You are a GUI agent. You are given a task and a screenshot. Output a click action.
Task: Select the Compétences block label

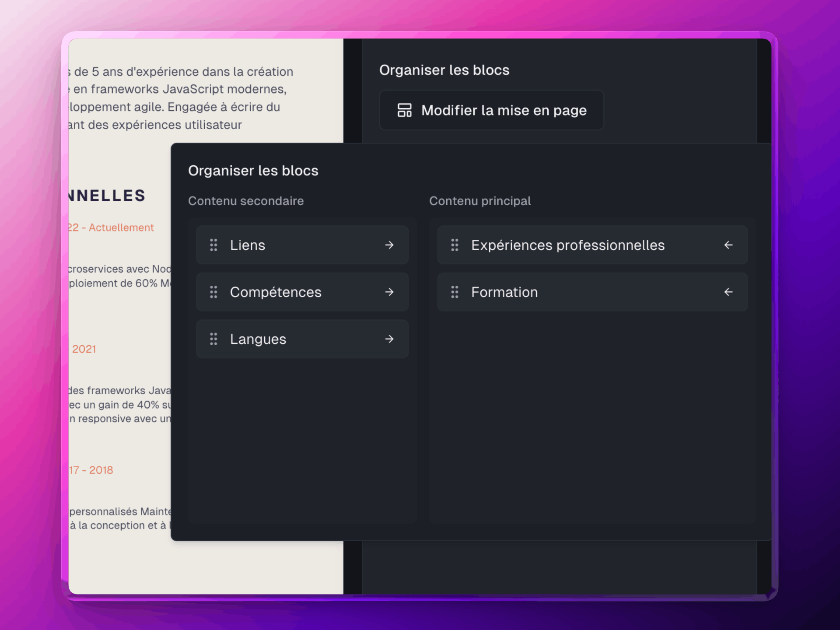tap(276, 292)
